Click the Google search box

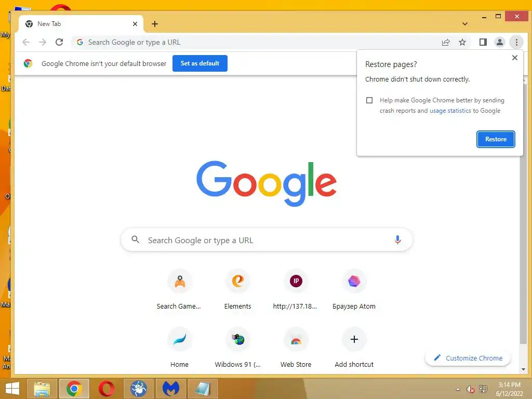coord(267,240)
